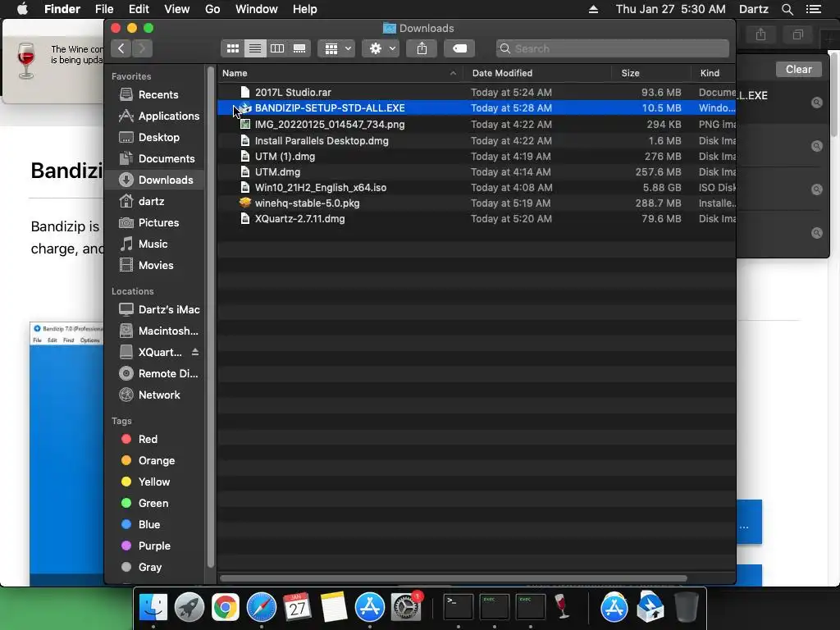
Task: Select Win10_21H2_English_x64.iso file
Action: point(477,188)
